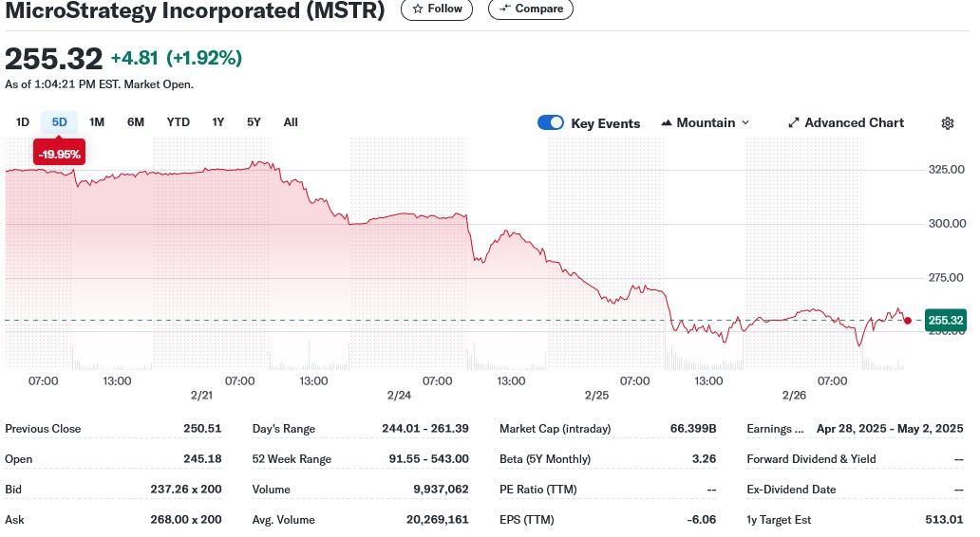Switch to the 1M time range

click(x=97, y=122)
